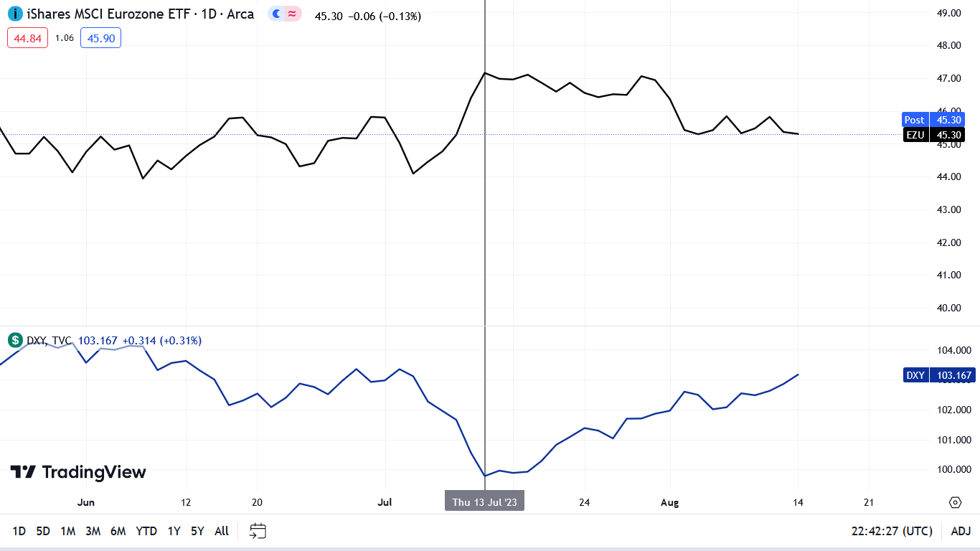Image resolution: width=980 pixels, height=551 pixels.
Task: Click the iShares symbol logo icon
Action: click(x=15, y=14)
